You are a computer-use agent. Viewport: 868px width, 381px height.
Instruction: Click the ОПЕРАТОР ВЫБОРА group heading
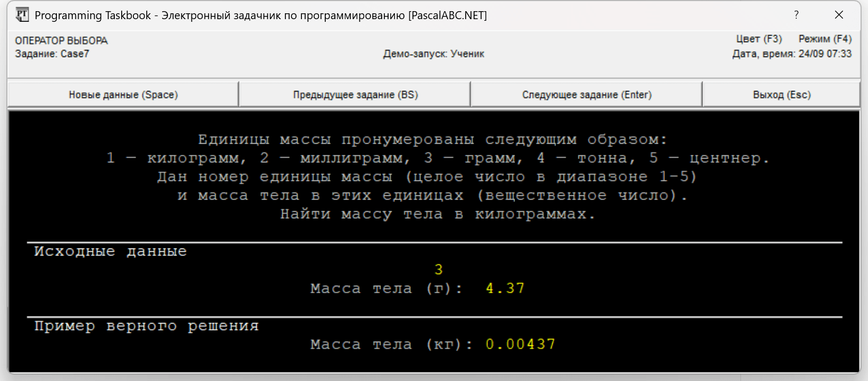click(x=61, y=40)
